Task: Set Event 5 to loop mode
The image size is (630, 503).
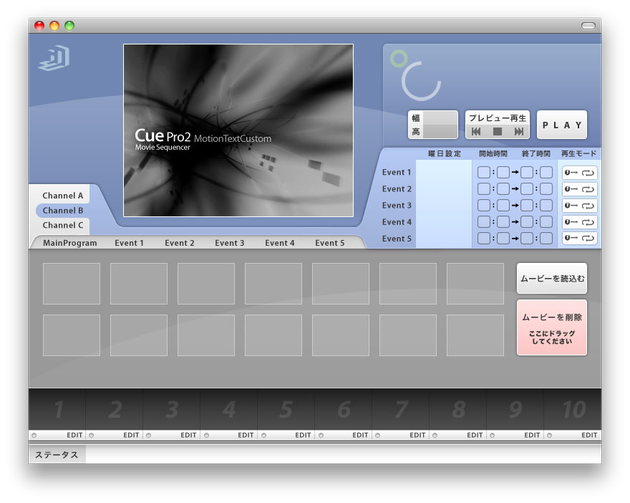Action: [x=588, y=238]
